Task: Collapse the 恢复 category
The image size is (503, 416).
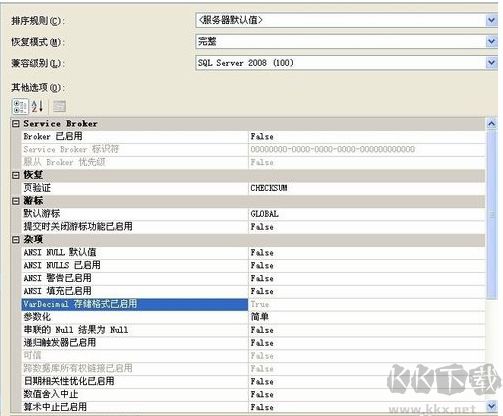Action: (x=16, y=175)
